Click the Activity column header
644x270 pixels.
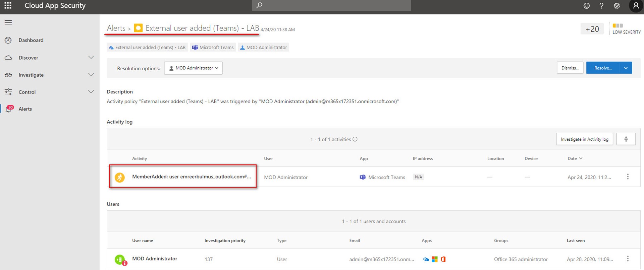click(x=140, y=158)
